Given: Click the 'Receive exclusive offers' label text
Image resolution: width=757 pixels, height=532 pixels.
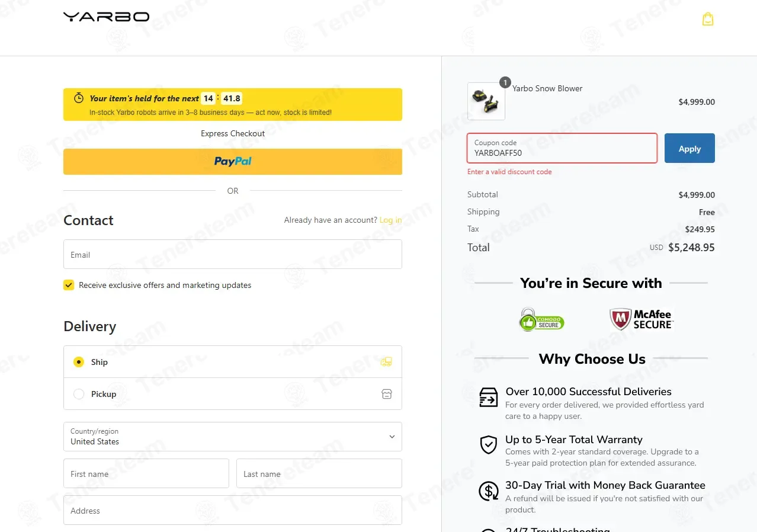Looking at the screenshot, I should point(165,285).
